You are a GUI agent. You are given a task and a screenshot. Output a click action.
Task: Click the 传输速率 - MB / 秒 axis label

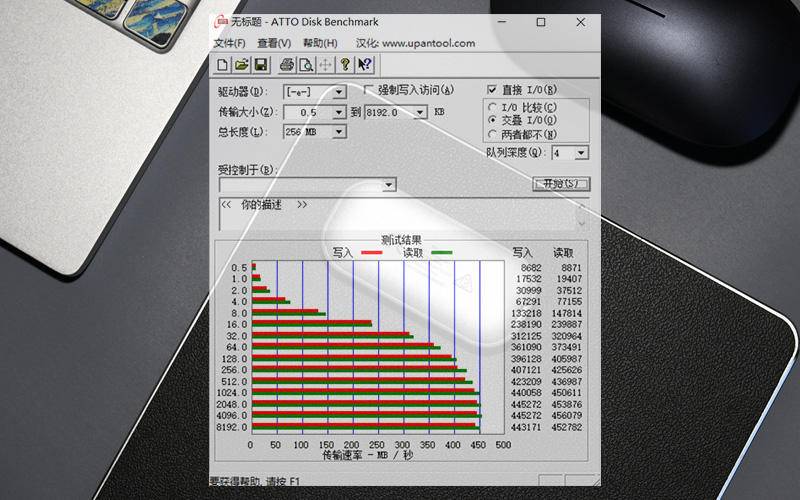(367, 455)
